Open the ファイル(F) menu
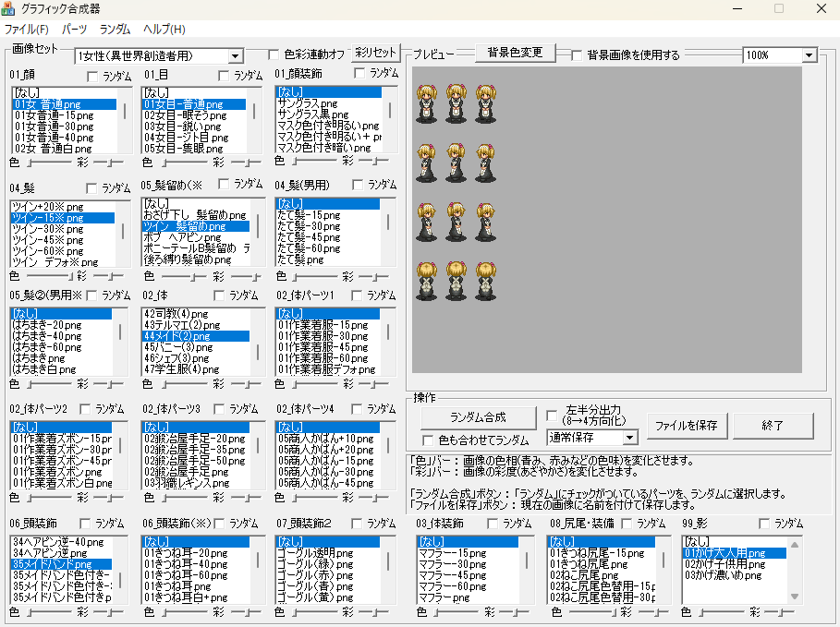 click(x=26, y=30)
